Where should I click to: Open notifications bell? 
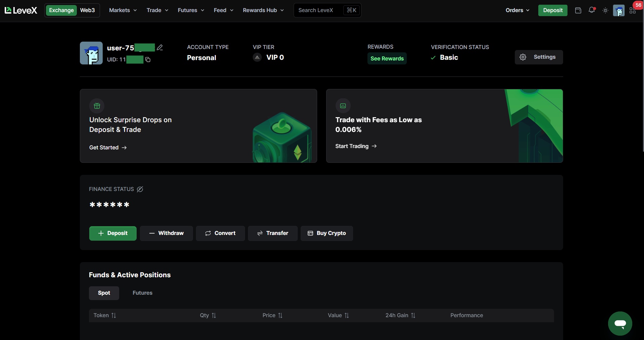pos(592,10)
